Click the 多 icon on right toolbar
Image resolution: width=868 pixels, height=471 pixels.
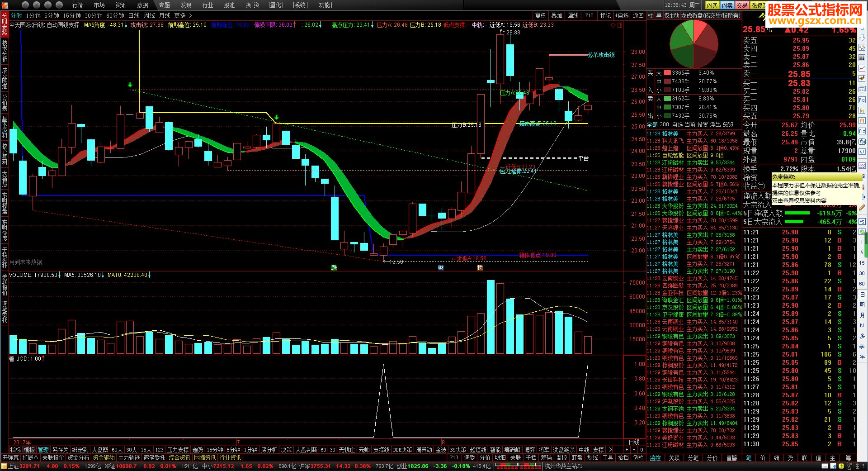[x=862, y=336]
